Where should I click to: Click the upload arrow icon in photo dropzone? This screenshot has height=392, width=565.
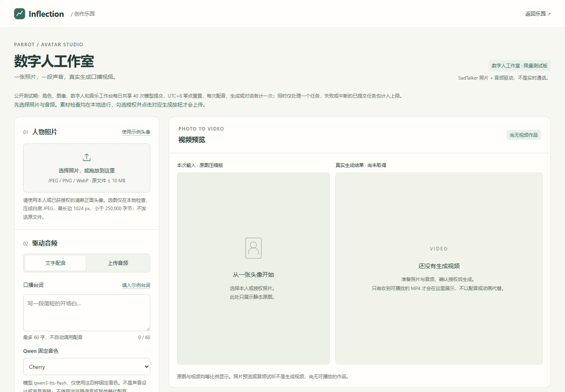tap(87, 157)
